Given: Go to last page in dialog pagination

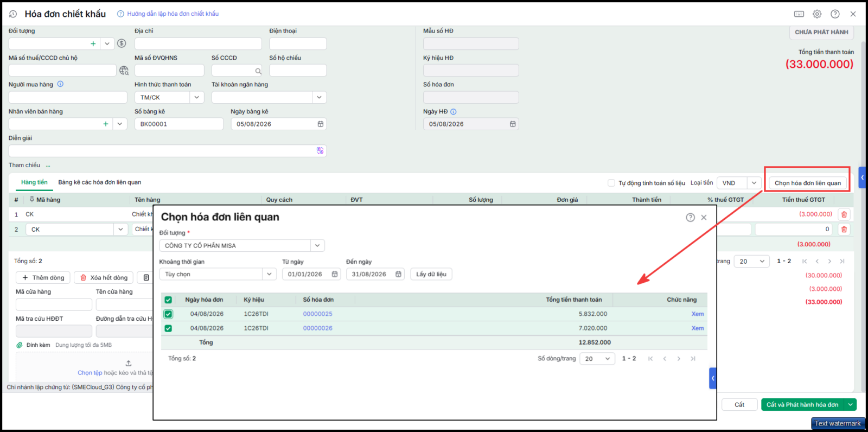Looking at the screenshot, I should pyautogui.click(x=693, y=359).
